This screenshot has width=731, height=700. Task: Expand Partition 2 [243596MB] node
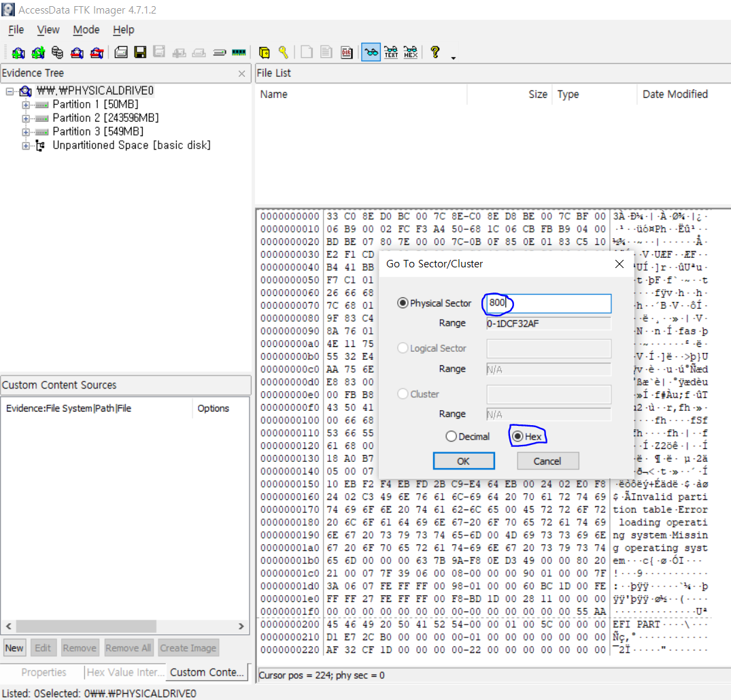tap(26, 118)
